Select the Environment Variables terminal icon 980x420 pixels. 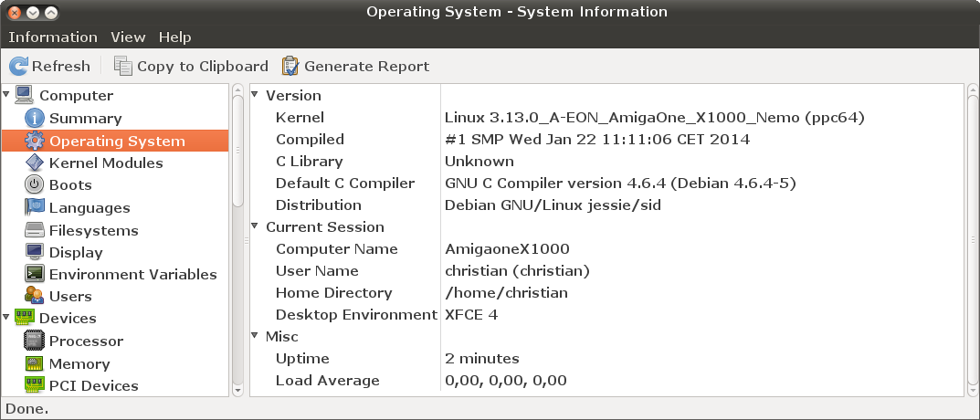pos(34,274)
